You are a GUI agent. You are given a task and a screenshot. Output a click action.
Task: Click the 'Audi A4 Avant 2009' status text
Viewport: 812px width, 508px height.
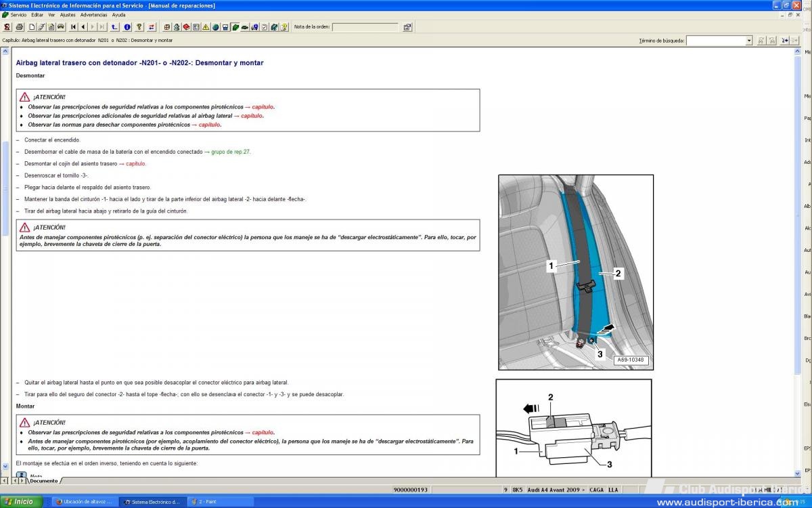556,490
